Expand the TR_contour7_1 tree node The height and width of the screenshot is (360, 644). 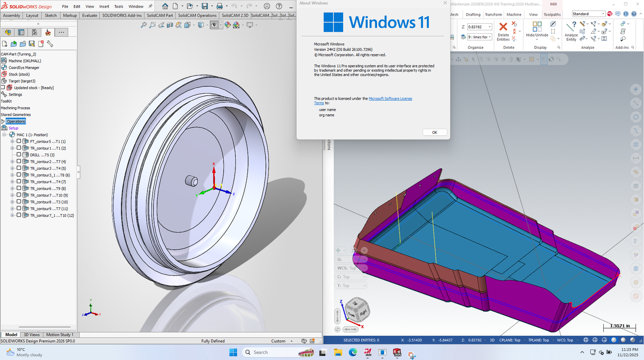pos(13,215)
